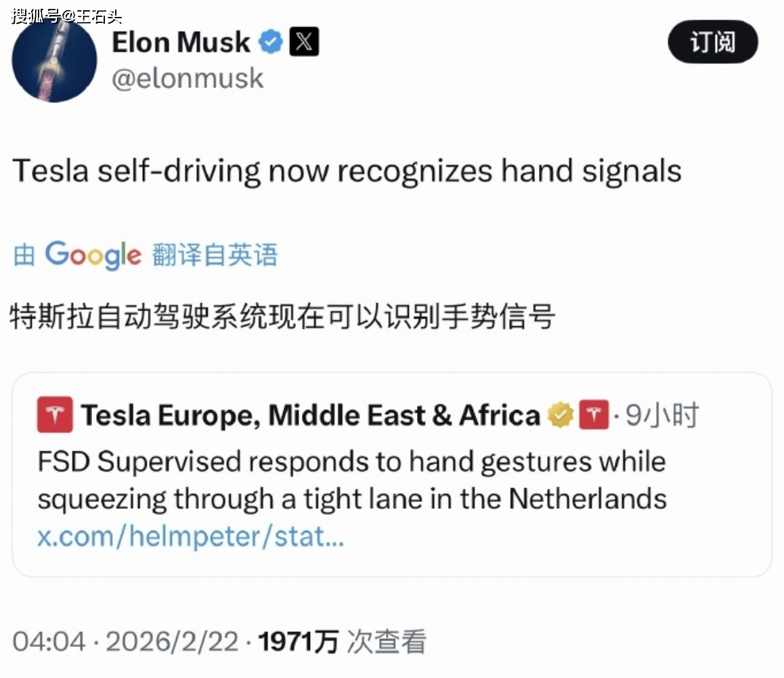Click the blue verified checkmark badge
Image resolution: width=784 pixels, height=678 pixels.
pos(271,43)
